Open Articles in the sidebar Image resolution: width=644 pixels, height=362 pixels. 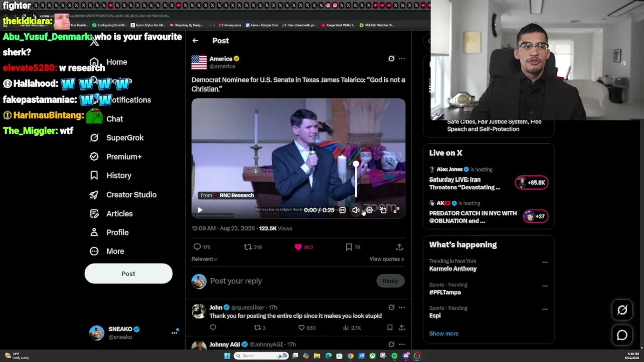111,214
